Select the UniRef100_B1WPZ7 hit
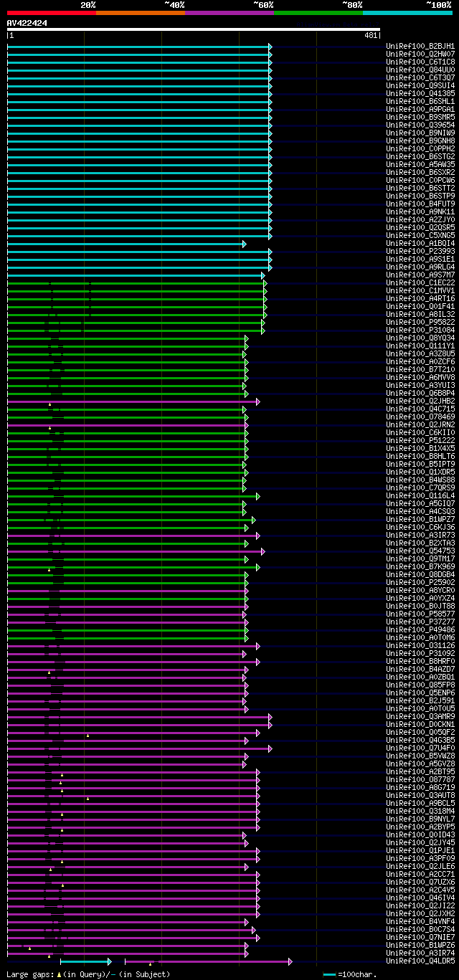This screenshot has height=980, width=459. (420, 519)
